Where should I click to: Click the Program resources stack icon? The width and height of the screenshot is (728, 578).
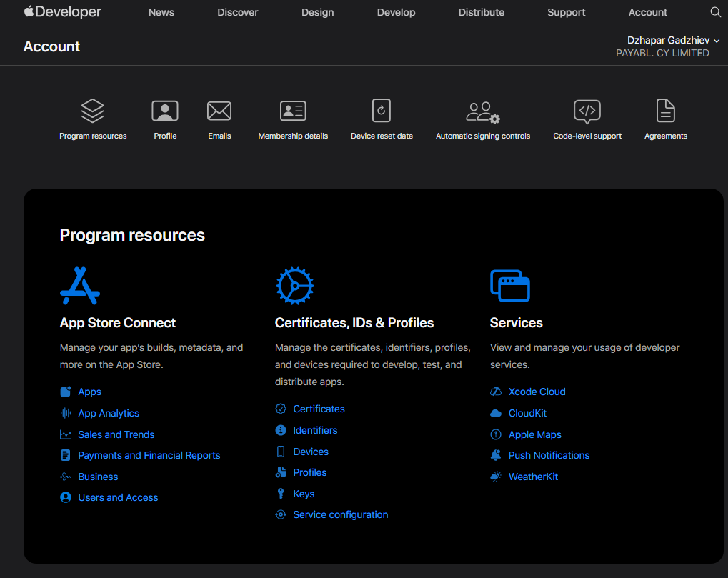[92, 111]
